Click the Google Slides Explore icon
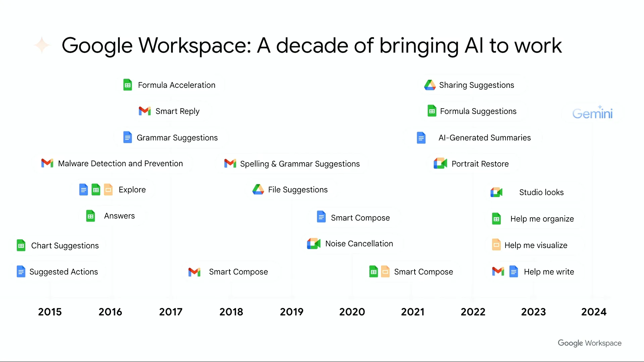The height and width of the screenshot is (362, 644). 108,190
